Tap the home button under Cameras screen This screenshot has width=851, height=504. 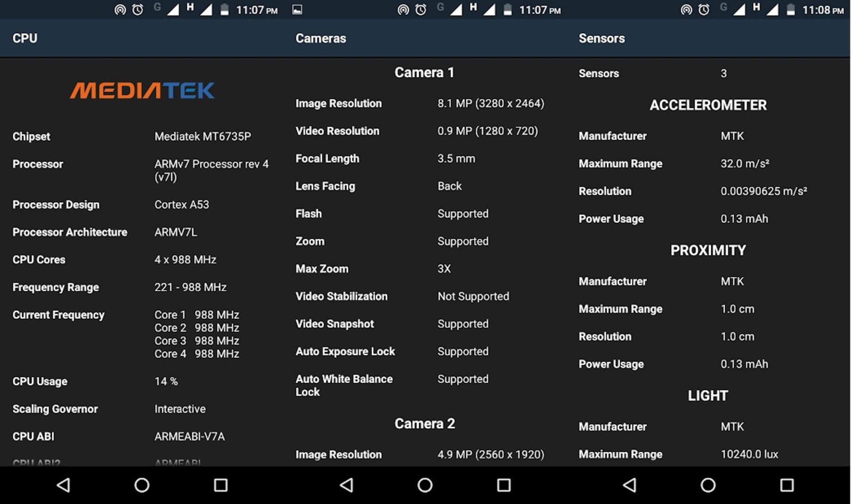pyautogui.click(x=425, y=485)
